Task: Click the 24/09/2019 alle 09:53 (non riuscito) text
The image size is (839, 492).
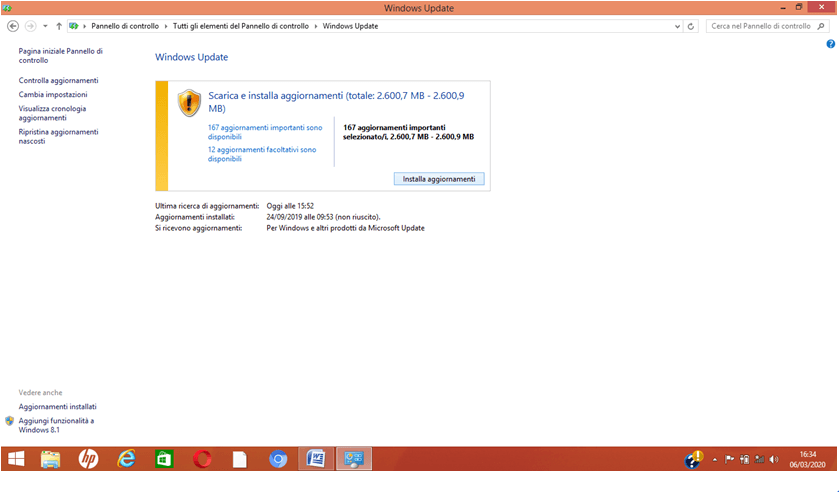Action: tap(323, 217)
